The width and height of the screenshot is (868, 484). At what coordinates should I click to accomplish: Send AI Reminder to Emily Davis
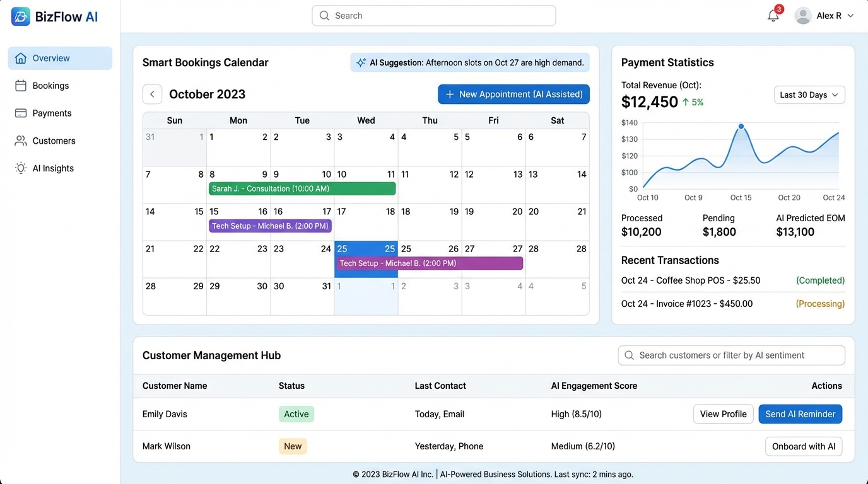(800, 414)
